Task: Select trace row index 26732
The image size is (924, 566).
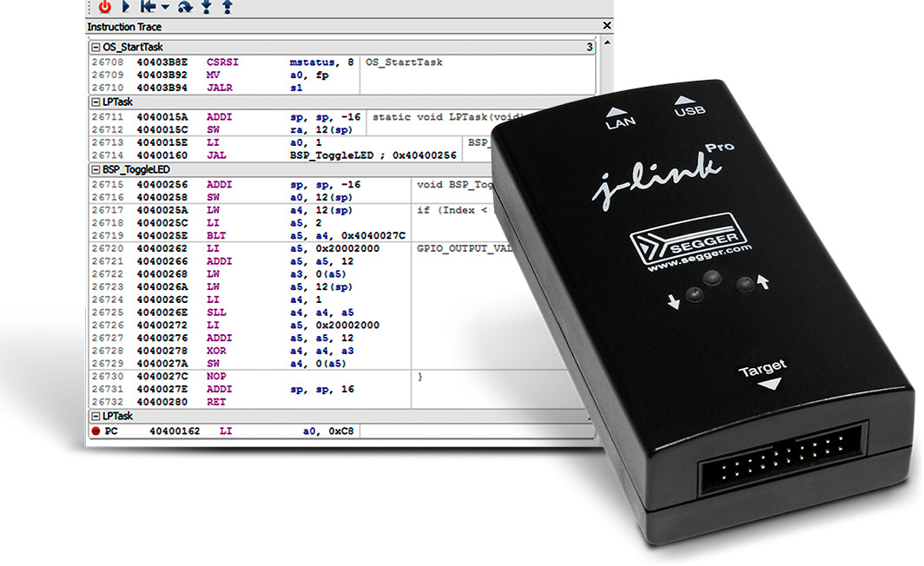Action: point(108,402)
